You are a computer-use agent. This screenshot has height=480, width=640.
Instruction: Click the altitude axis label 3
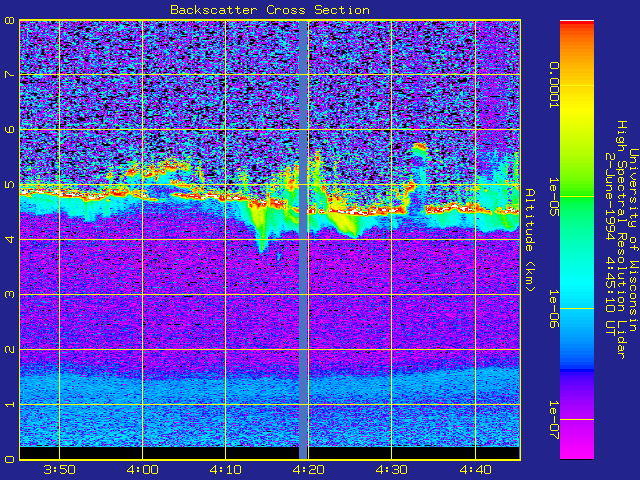click(x=9, y=294)
